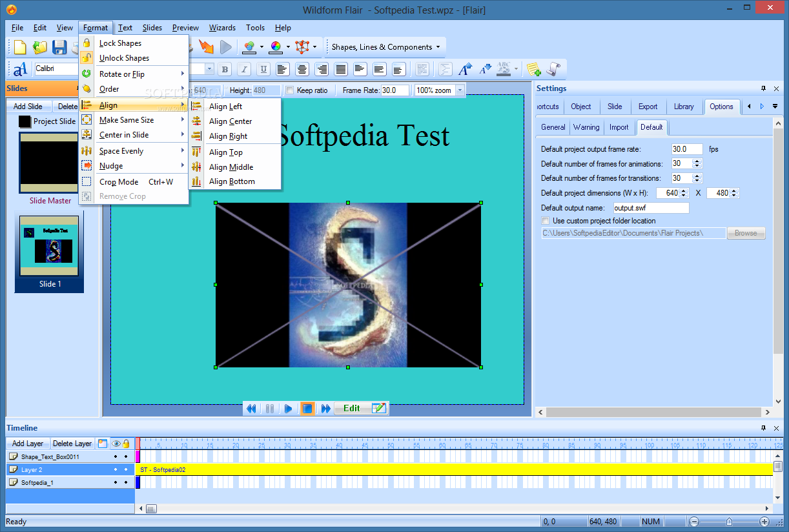Click the fast-forward button below canvas
This screenshot has width=789, height=532.
[x=326, y=408]
